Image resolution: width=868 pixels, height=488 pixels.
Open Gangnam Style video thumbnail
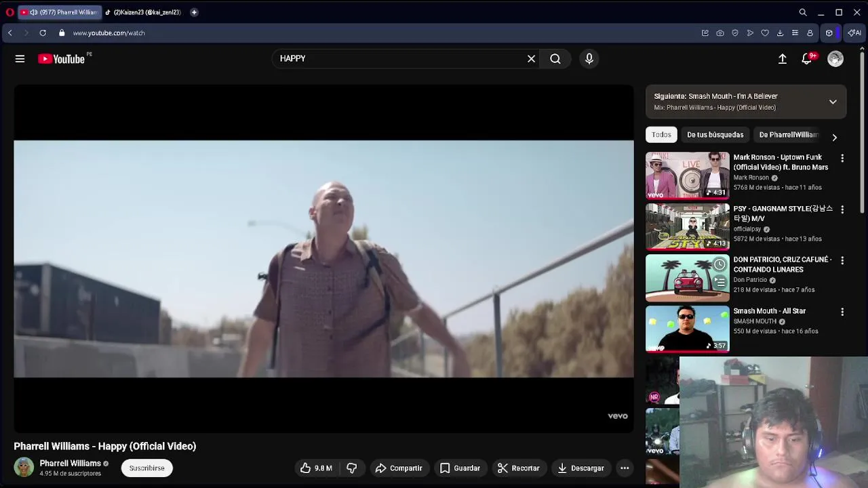coord(687,227)
